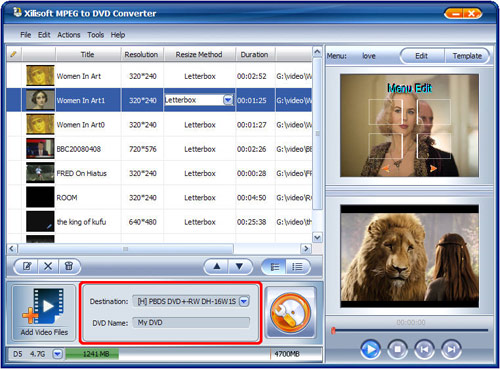
Task: Switch to thumbnail list view icon
Action: coord(274,267)
